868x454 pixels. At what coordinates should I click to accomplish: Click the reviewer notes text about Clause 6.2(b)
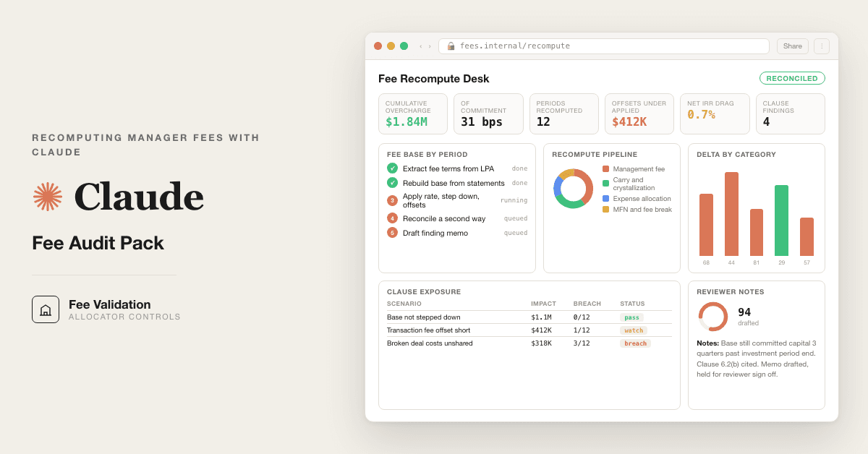click(757, 359)
